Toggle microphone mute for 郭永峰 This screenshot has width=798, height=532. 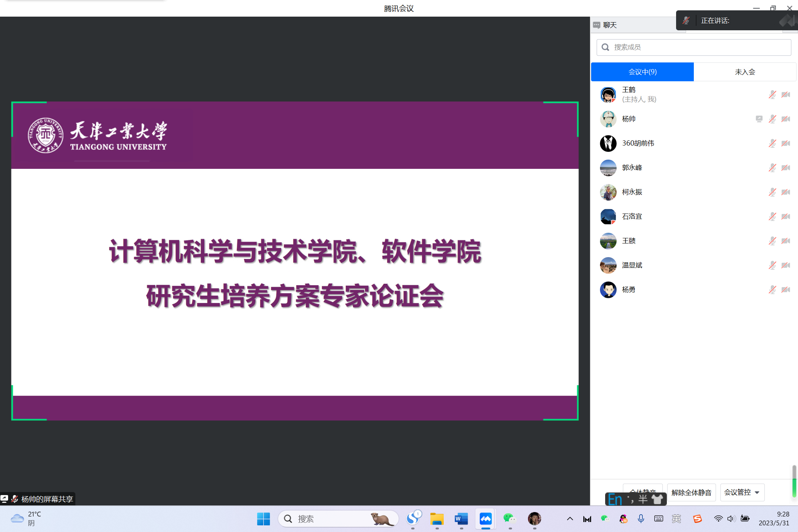coord(772,168)
